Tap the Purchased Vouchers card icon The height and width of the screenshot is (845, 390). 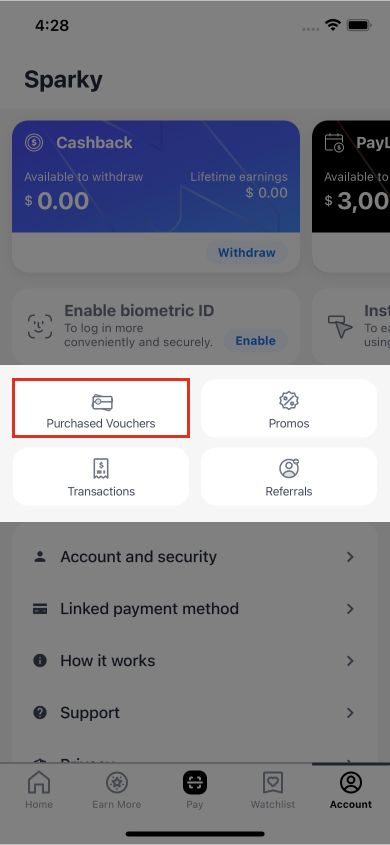(102, 402)
